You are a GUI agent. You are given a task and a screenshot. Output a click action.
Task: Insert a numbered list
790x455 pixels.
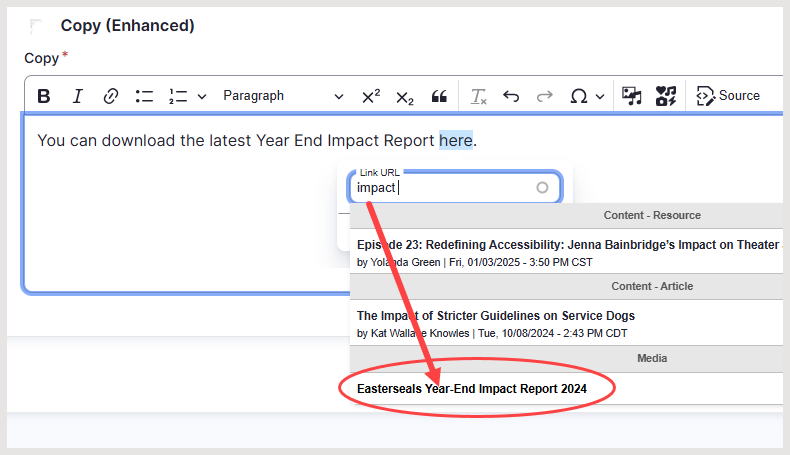[x=178, y=96]
